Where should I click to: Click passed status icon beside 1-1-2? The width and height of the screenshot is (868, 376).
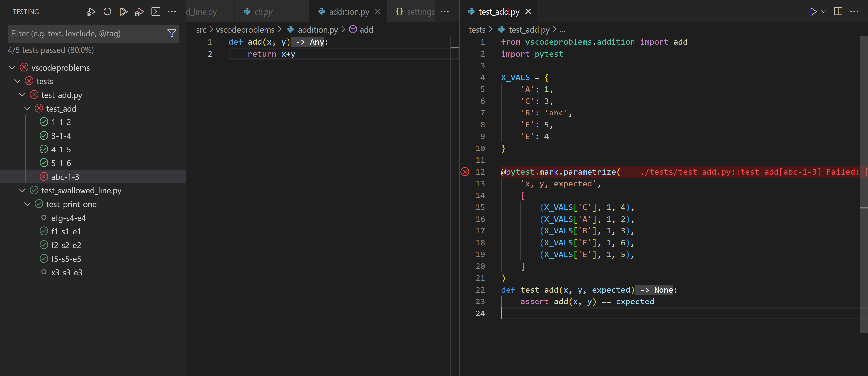pyautogui.click(x=44, y=122)
